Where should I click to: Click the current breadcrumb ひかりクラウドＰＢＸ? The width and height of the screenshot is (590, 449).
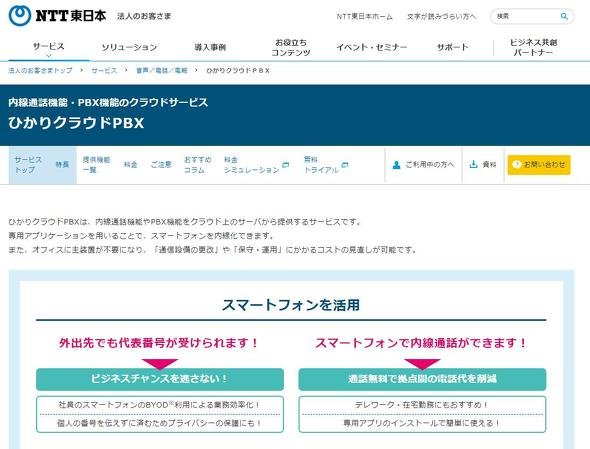238,70
